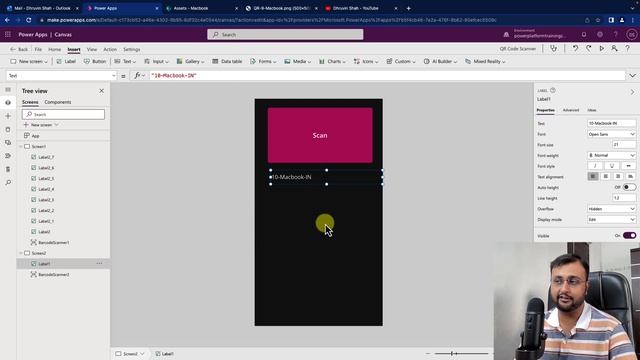Image resolution: width=640 pixels, height=360 pixels.
Task: Toggle the hamburger menu in left rail
Action: coord(8,89)
